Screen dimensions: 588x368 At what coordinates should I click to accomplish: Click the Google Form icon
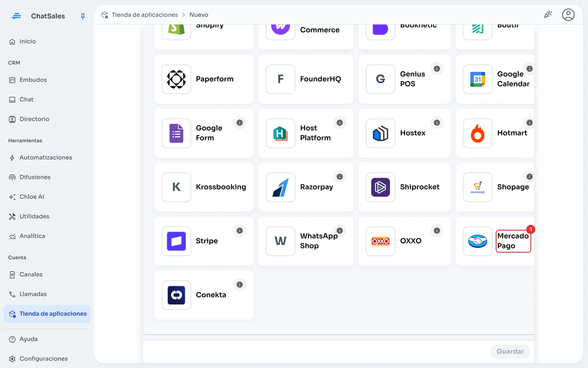(x=176, y=133)
